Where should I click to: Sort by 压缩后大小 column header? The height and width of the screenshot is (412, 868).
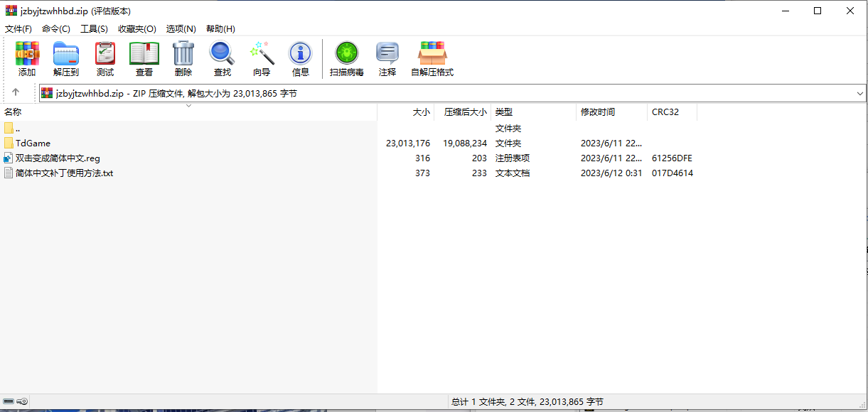coord(462,112)
